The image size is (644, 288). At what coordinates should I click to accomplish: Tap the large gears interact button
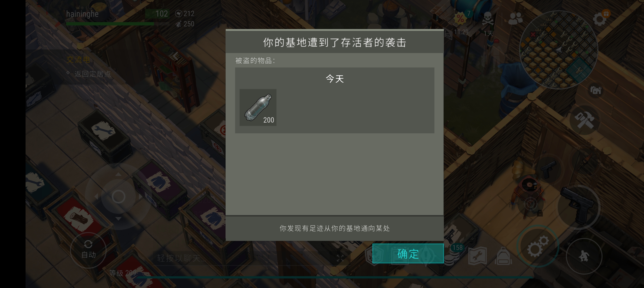click(538, 246)
